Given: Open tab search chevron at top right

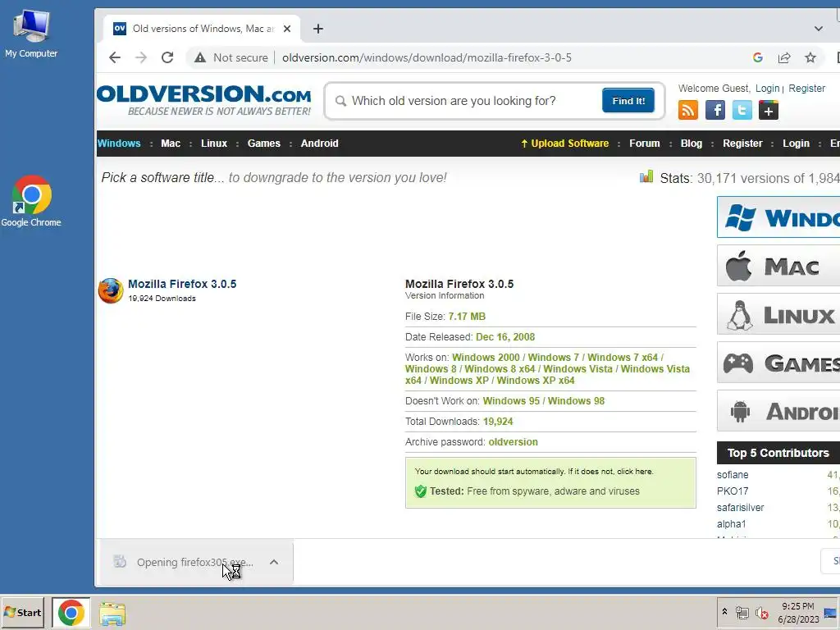Looking at the screenshot, I should pyautogui.click(x=818, y=29).
